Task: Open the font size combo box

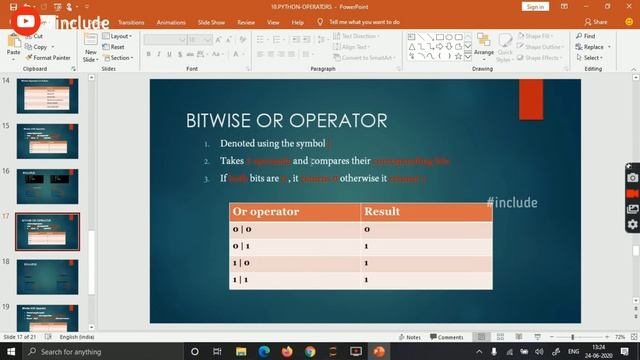Action: [200, 40]
